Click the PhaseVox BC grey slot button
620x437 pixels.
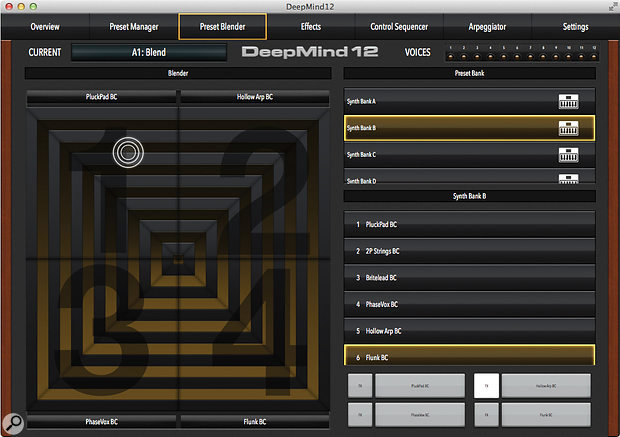click(x=420, y=415)
